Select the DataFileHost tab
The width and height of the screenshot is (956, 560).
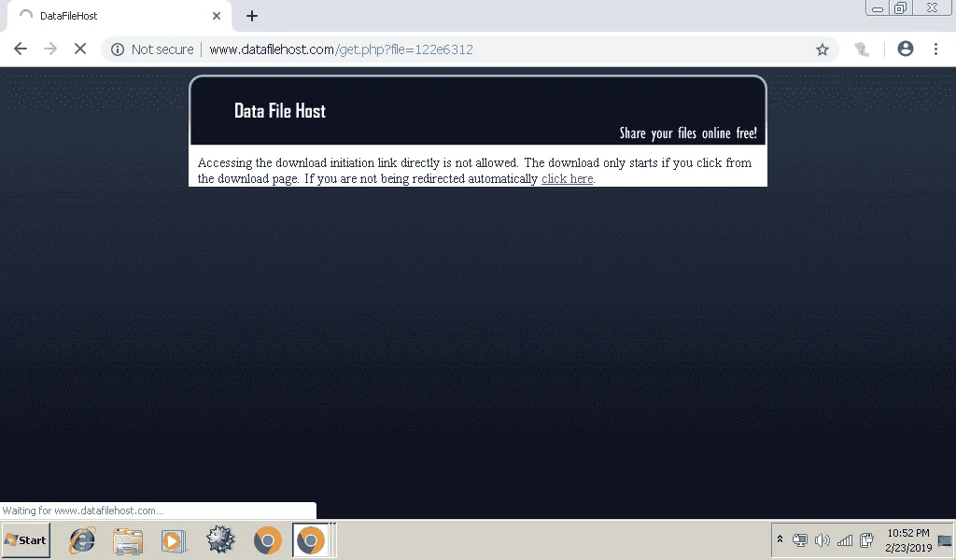tap(119, 16)
